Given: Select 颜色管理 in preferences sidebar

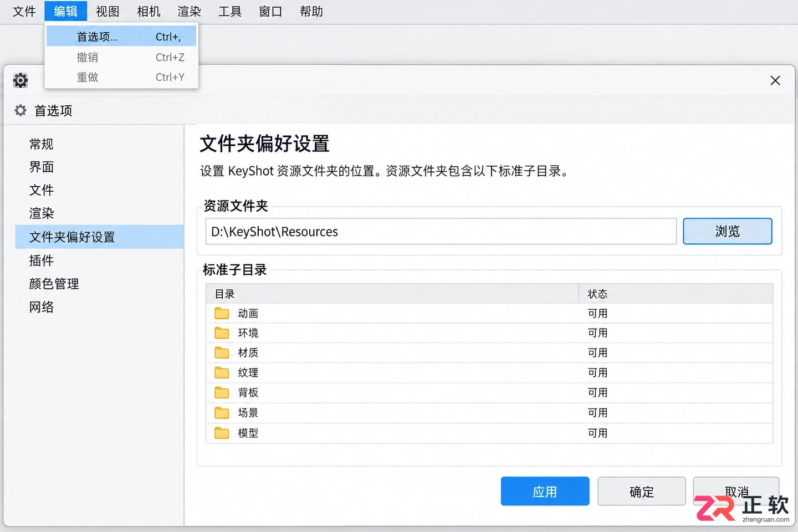Looking at the screenshot, I should 54,284.
